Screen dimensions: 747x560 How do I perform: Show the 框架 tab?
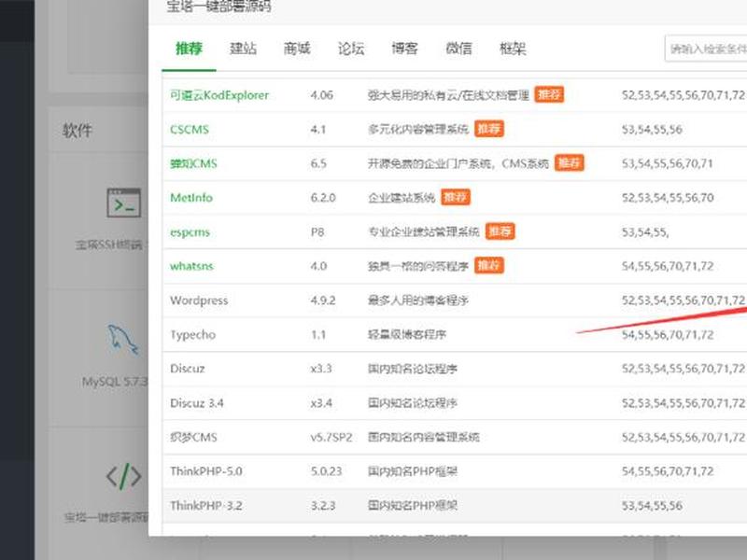pyautogui.click(x=513, y=49)
